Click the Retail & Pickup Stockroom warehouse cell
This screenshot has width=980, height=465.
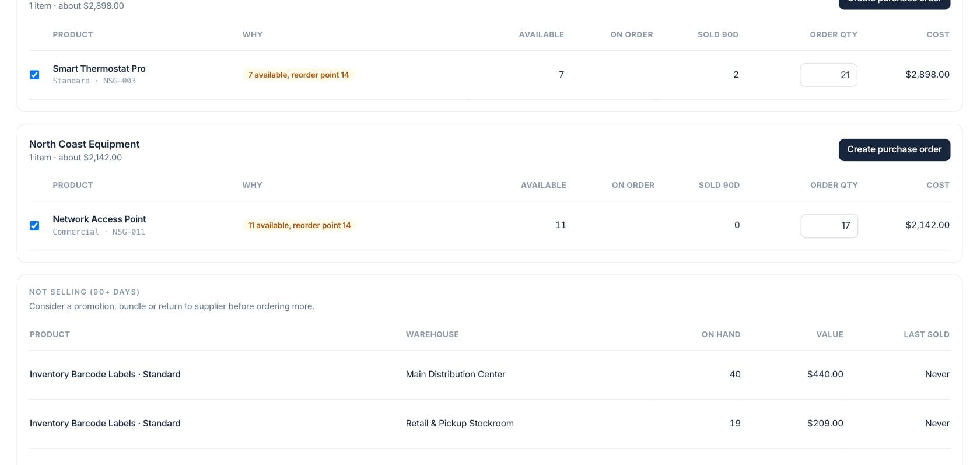(460, 424)
